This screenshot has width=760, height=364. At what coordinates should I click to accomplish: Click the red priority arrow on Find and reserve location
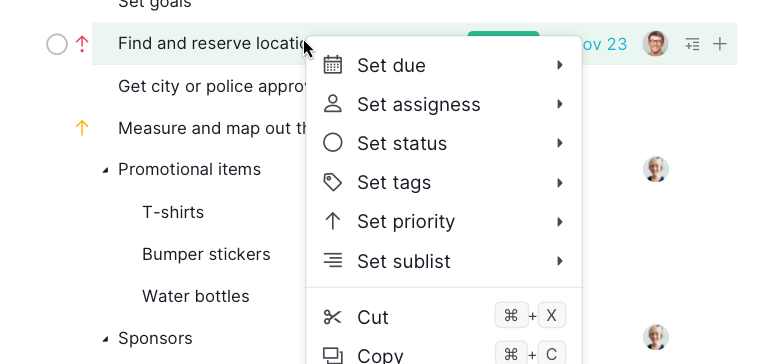click(82, 44)
